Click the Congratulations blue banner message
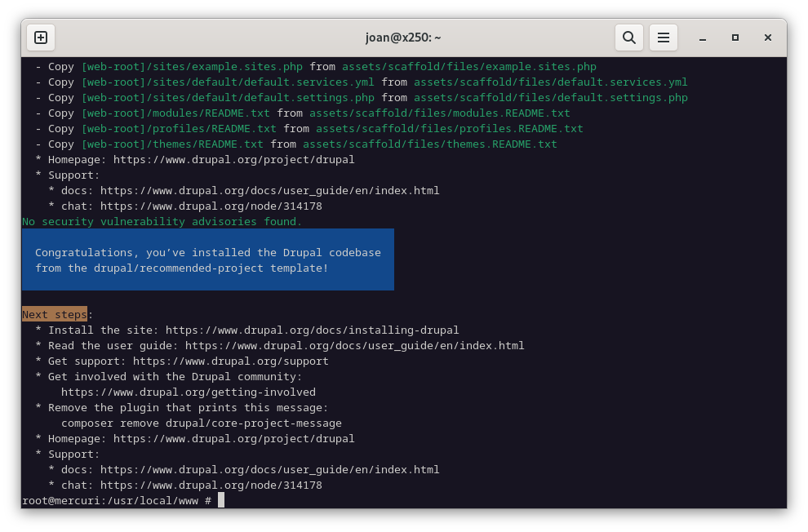Viewport: 808px width, 532px height. pos(207,260)
